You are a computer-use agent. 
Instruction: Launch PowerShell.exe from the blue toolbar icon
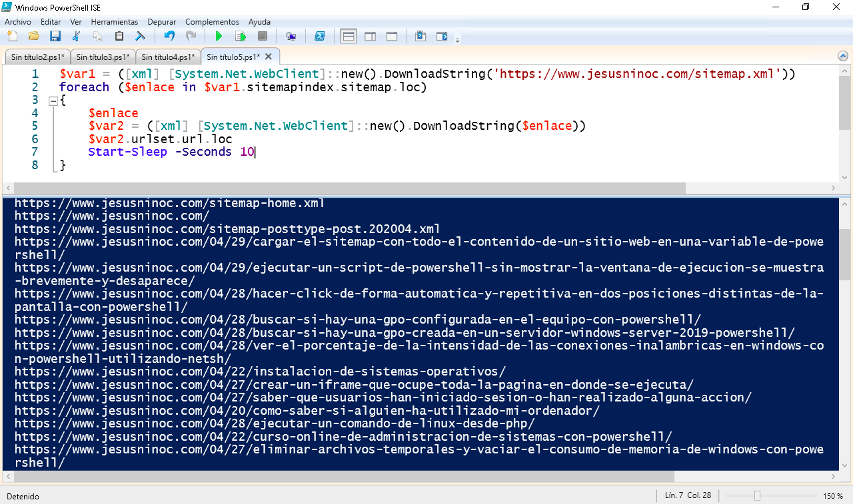tap(321, 37)
